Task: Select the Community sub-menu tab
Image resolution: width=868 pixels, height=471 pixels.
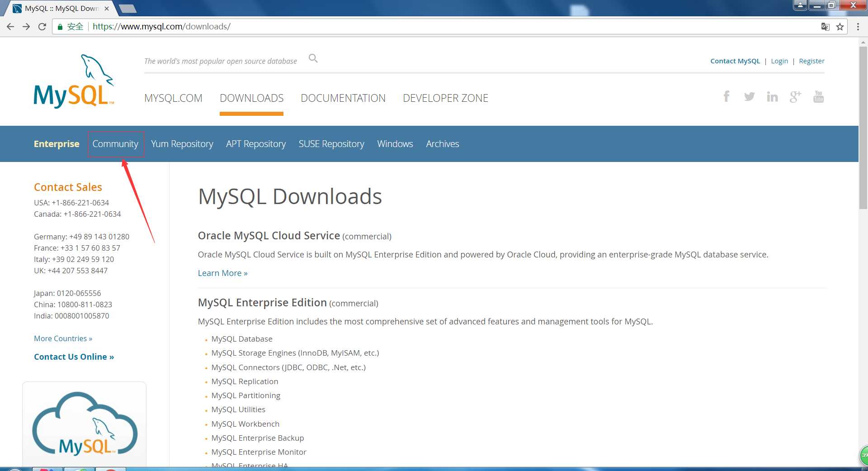Action: (x=115, y=144)
